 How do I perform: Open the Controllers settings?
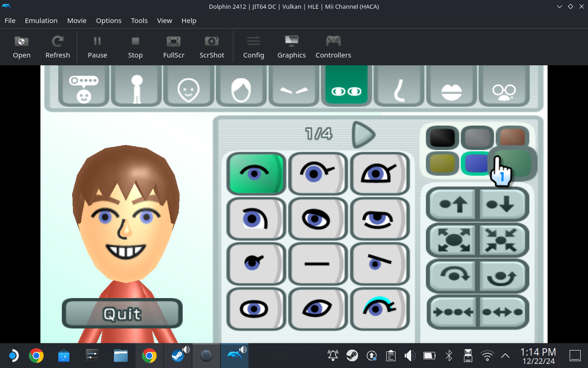pyautogui.click(x=334, y=47)
